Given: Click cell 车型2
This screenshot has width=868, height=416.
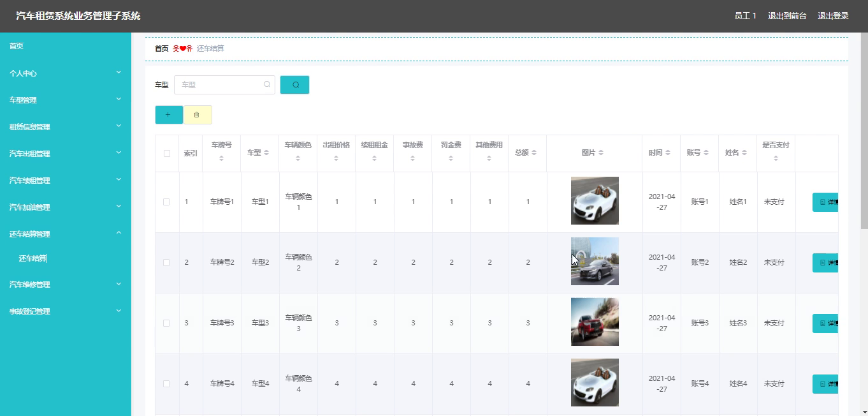Looking at the screenshot, I should [260, 262].
